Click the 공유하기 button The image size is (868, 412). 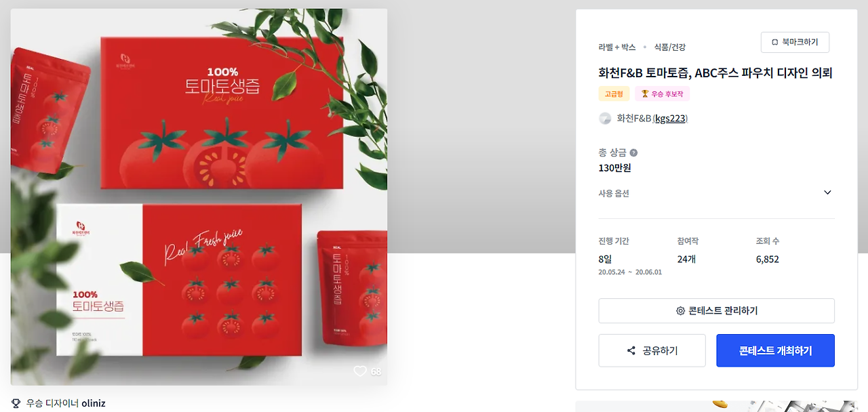652,350
